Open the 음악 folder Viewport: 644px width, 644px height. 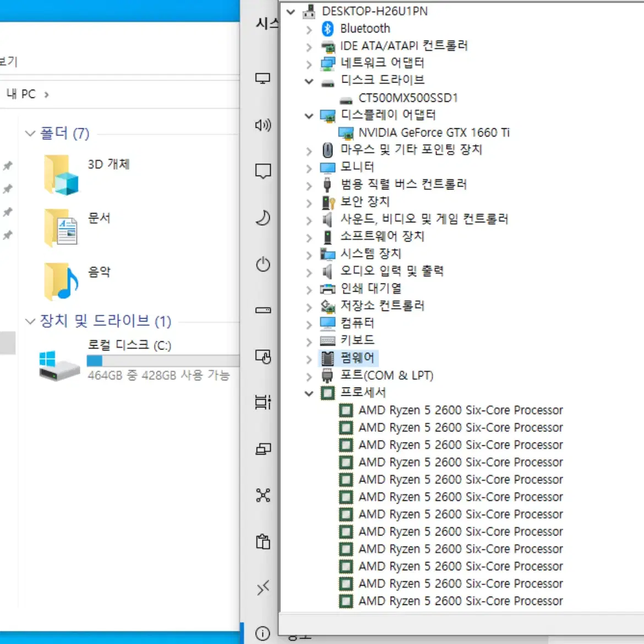pos(78,282)
